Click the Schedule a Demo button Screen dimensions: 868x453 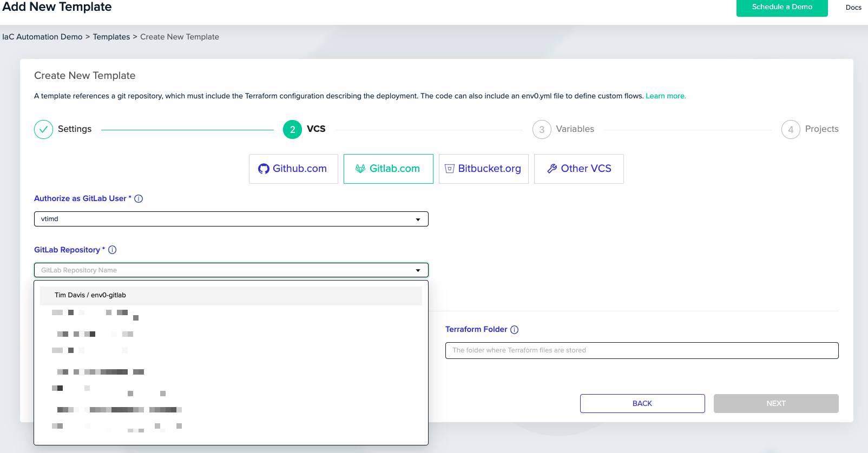pos(782,7)
